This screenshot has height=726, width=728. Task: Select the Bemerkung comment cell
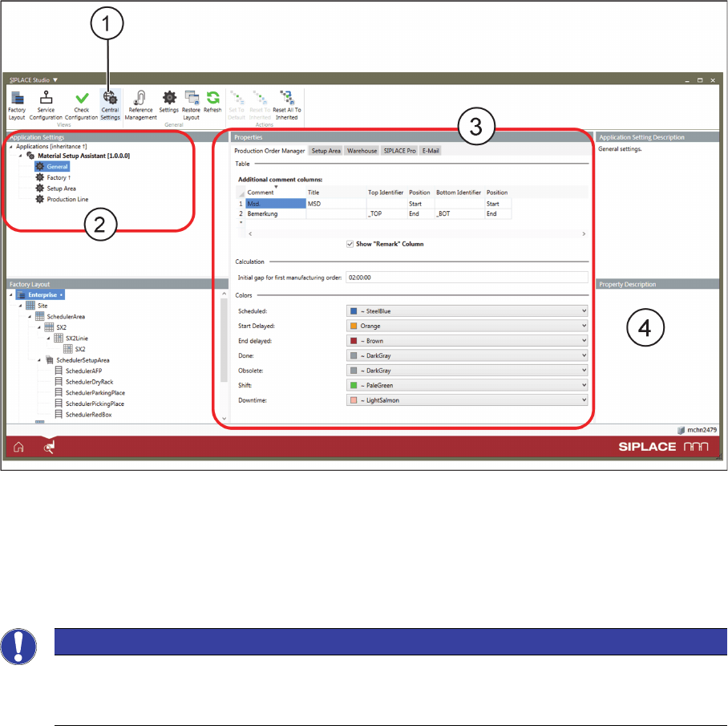point(276,213)
